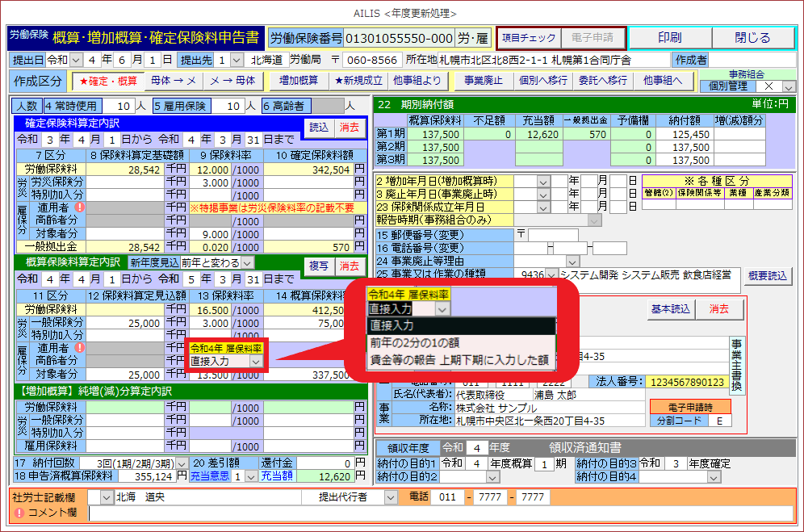Open the 令和4年 雇保料率 直接入力 dropdown

[x=255, y=362]
